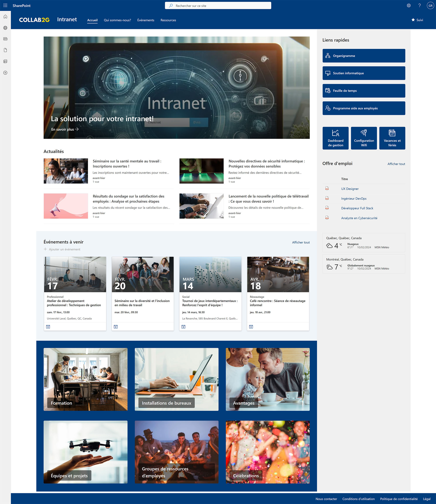The height and width of the screenshot is (504, 436).
Task: Click the PDF icon beside Analyste en Cybersécurité
Action: coord(327,218)
